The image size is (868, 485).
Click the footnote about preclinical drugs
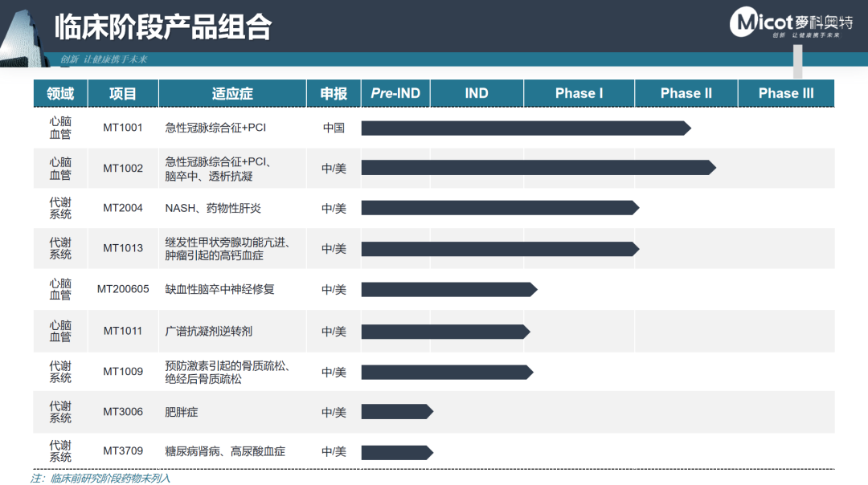pyautogui.click(x=100, y=479)
